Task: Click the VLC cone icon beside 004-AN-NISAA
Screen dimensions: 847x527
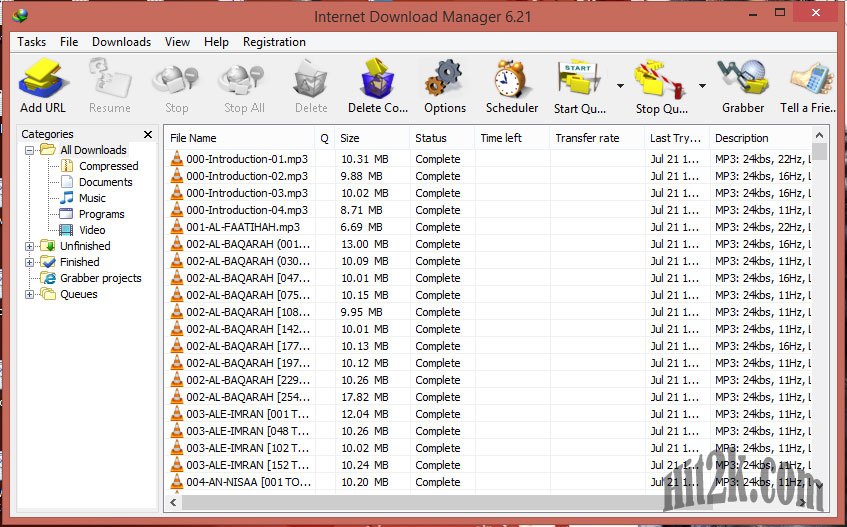Action: 177,482
